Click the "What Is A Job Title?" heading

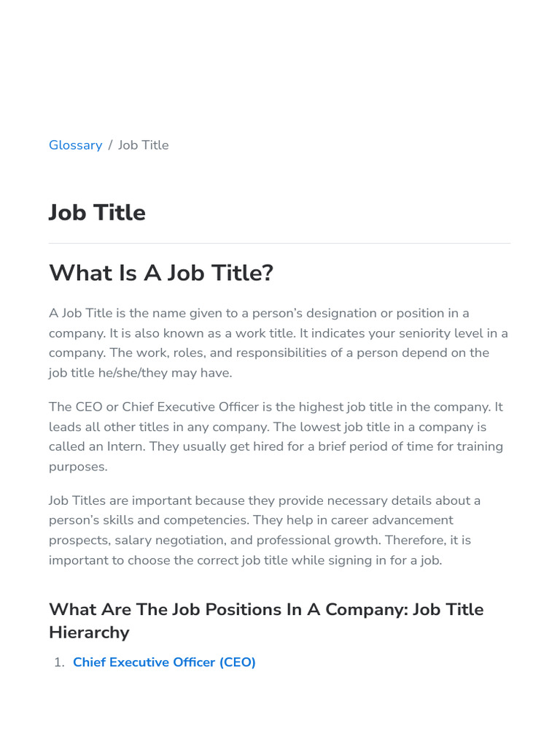[161, 273]
